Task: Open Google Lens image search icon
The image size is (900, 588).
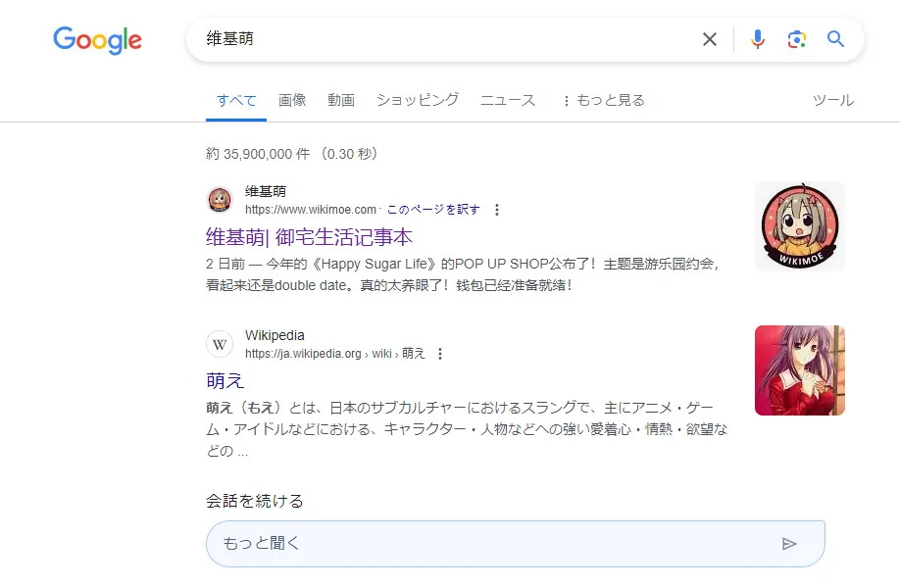Action: [x=796, y=39]
